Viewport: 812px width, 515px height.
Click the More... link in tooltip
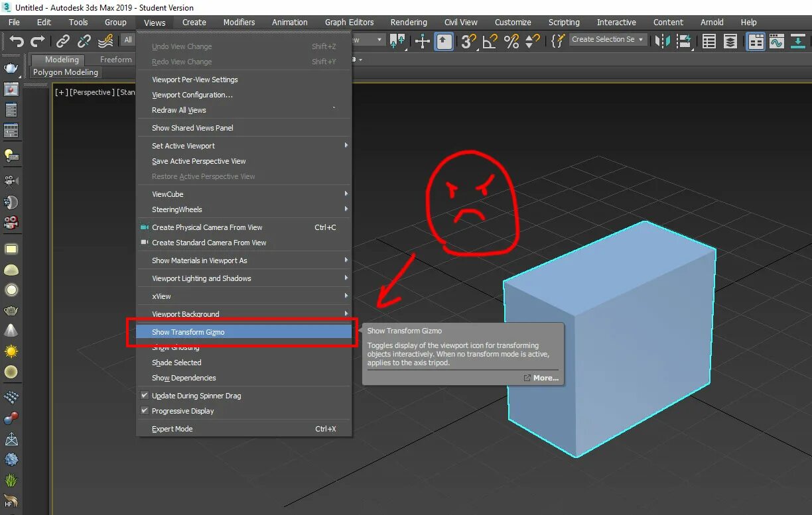point(541,378)
